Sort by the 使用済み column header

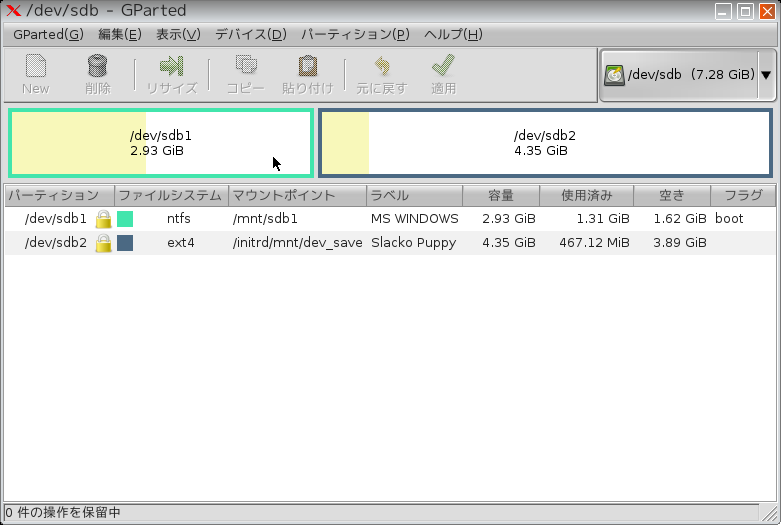(587, 195)
